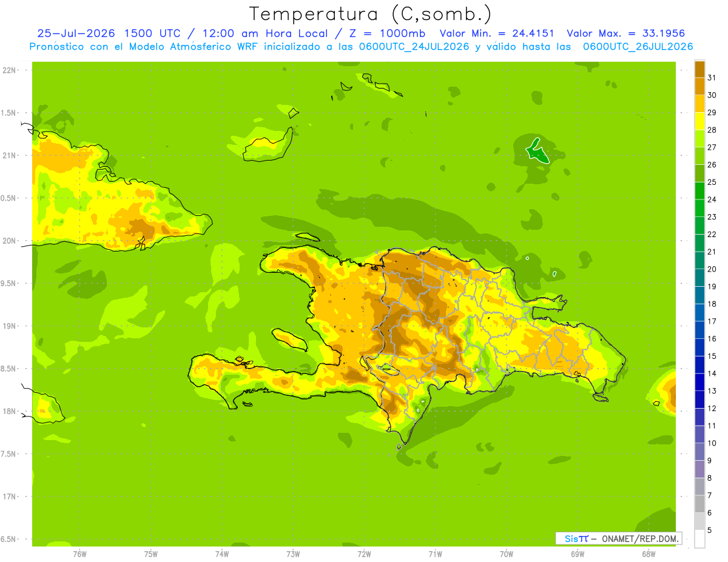Viewport: 728px width, 562px height.
Task: Click the legend value 11 label
Action: pyautogui.click(x=712, y=426)
